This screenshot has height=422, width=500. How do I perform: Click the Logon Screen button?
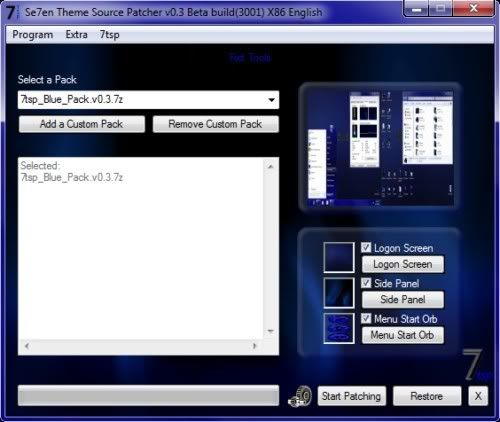tap(403, 264)
